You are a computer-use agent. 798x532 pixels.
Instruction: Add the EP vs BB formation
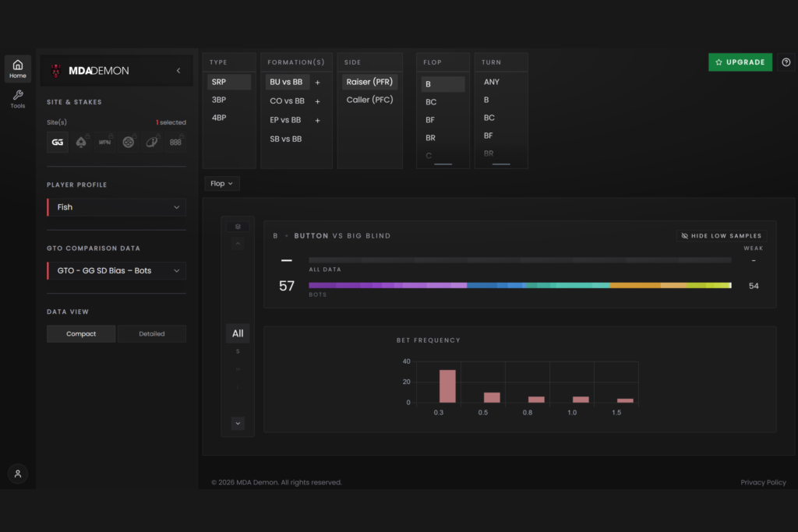pos(318,121)
